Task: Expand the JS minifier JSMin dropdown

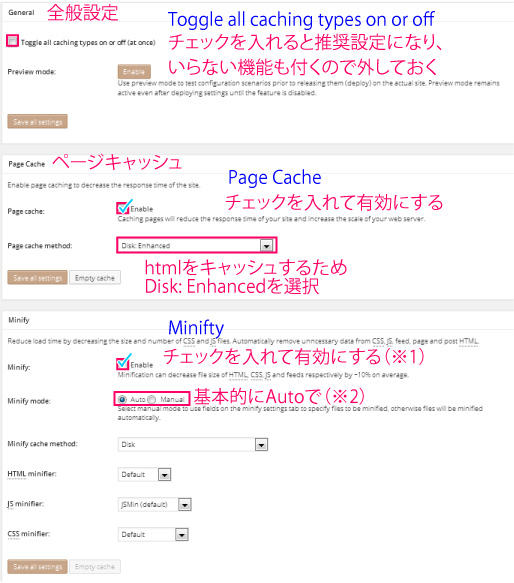Action: [x=185, y=505]
